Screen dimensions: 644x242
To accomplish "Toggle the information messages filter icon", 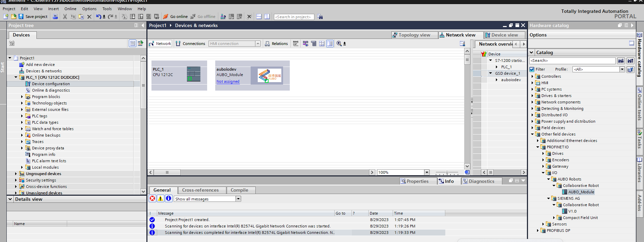I will 169,198.
